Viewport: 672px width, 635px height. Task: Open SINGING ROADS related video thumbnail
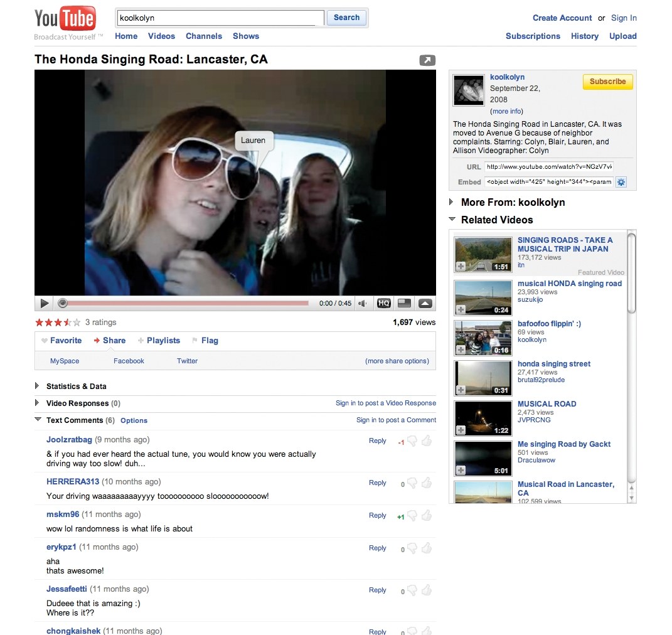tap(483, 255)
